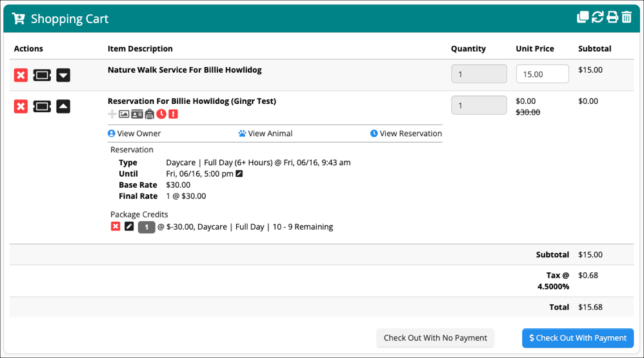Open the ticket icon for Nature Walk Service
This screenshot has height=358, width=644.
pyautogui.click(x=42, y=75)
